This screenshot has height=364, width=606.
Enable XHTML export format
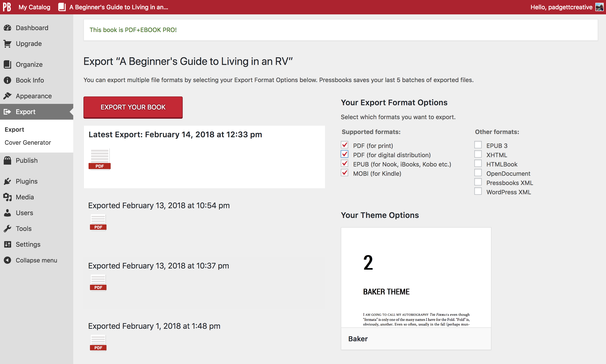(478, 154)
